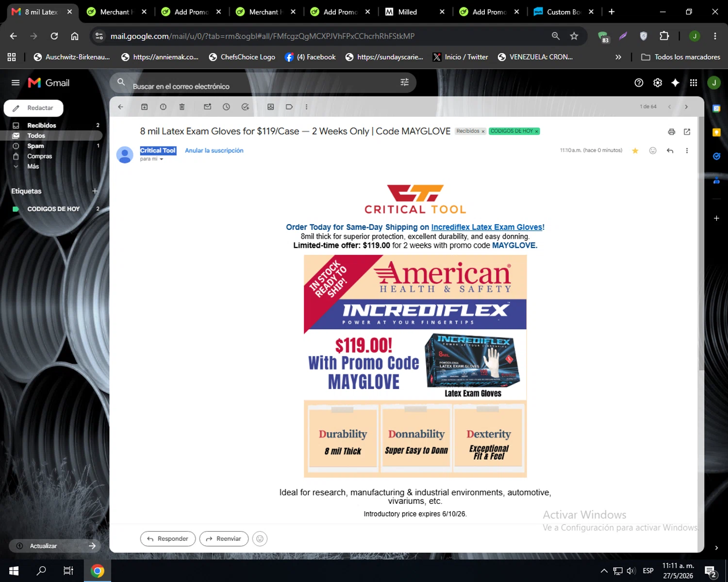The width and height of the screenshot is (728, 582).
Task: Open Gmail main menu hamburger
Action: click(16, 83)
